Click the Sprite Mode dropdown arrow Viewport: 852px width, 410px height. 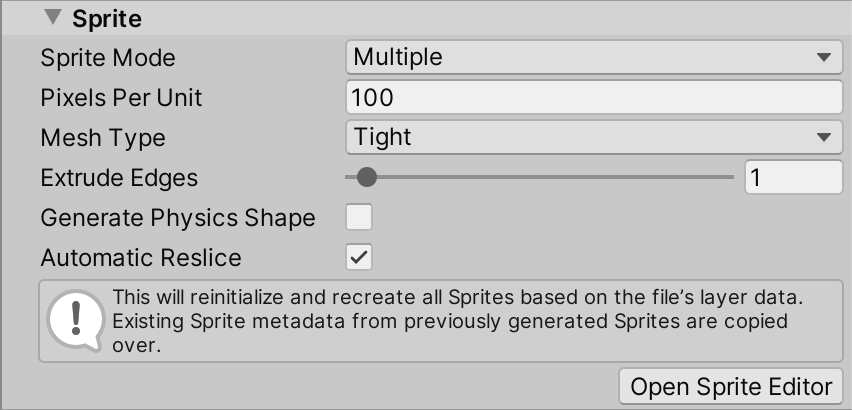824,57
